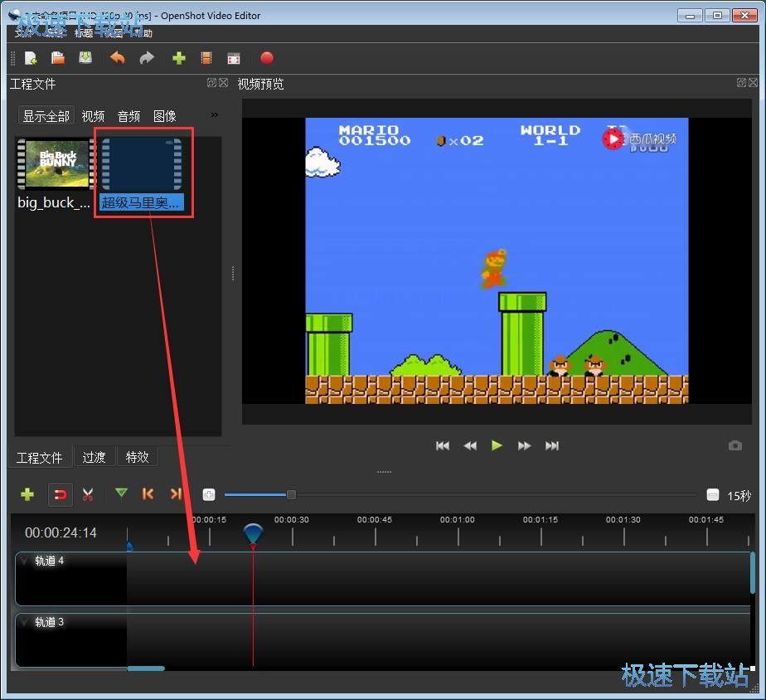Filter project files by 音频

pyautogui.click(x=129, y=116)
